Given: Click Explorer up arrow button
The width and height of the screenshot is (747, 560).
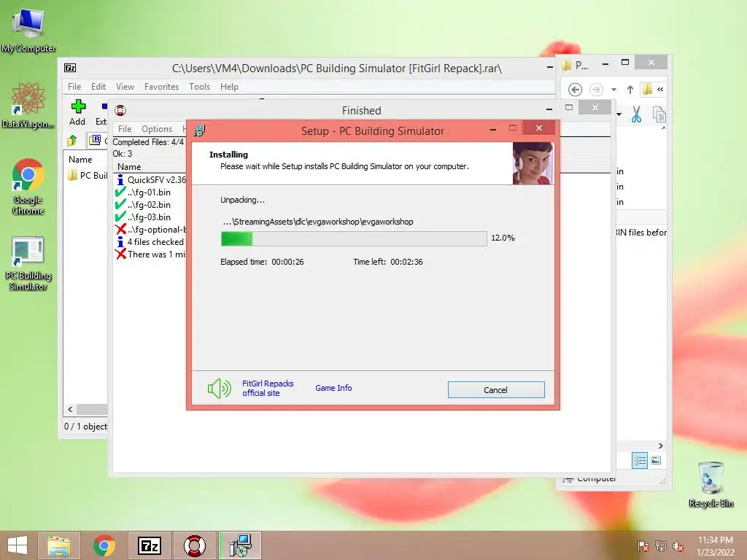Looking at the screenshot, I should click(630, 90).
